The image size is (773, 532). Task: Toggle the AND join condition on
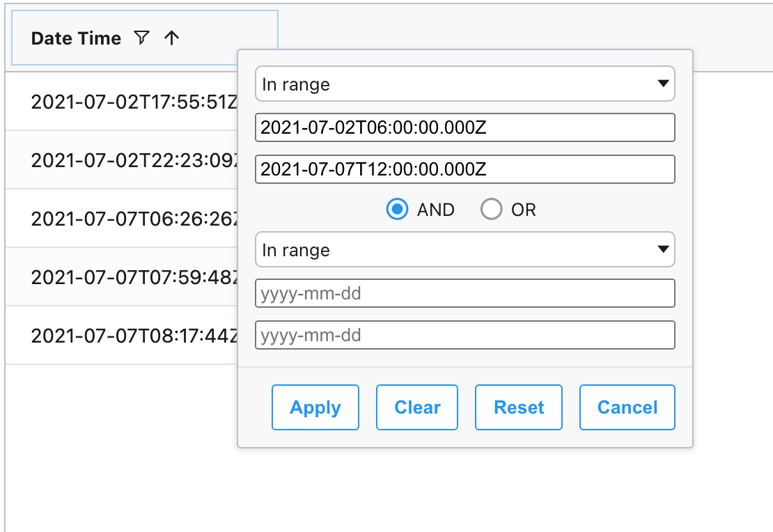(396, 209)
